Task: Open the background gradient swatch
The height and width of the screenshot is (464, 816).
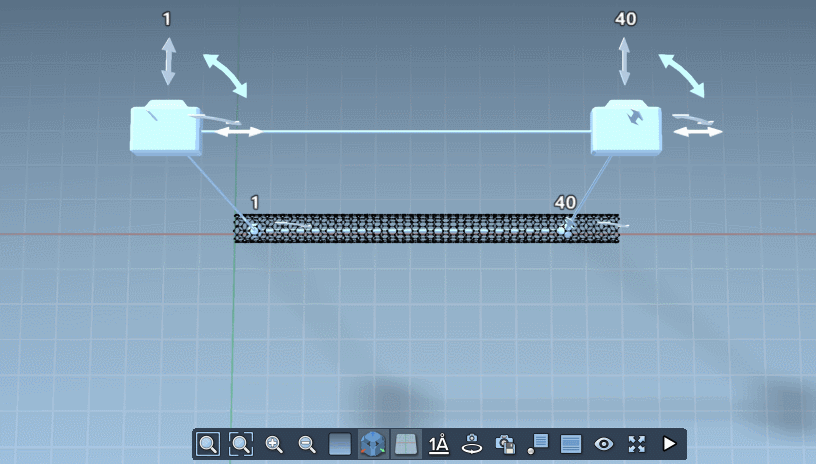Action: [340, 444]
